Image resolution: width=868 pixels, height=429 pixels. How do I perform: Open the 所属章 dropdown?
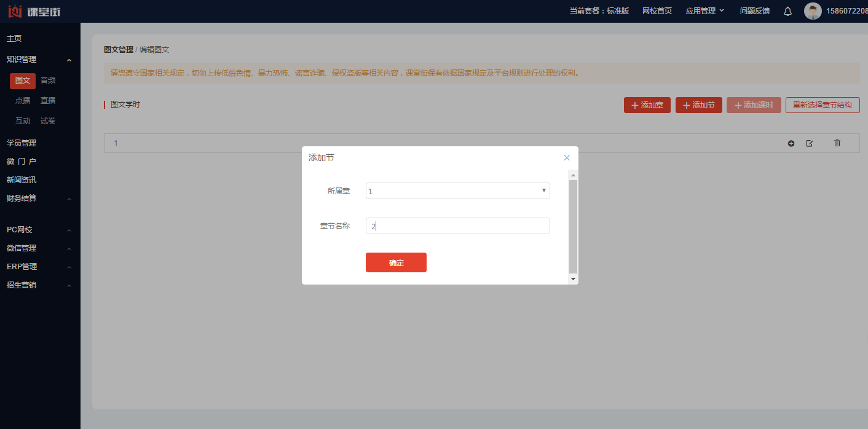pos(457,191)
